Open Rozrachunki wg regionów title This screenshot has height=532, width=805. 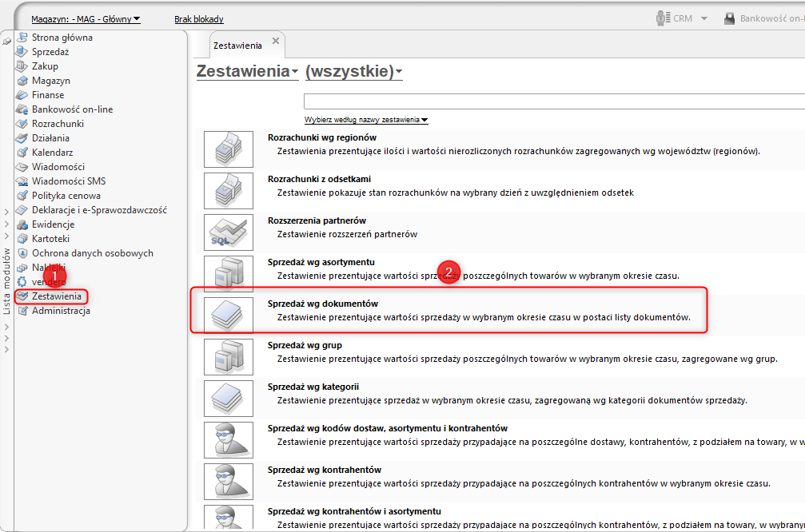(x=322, y=137)
